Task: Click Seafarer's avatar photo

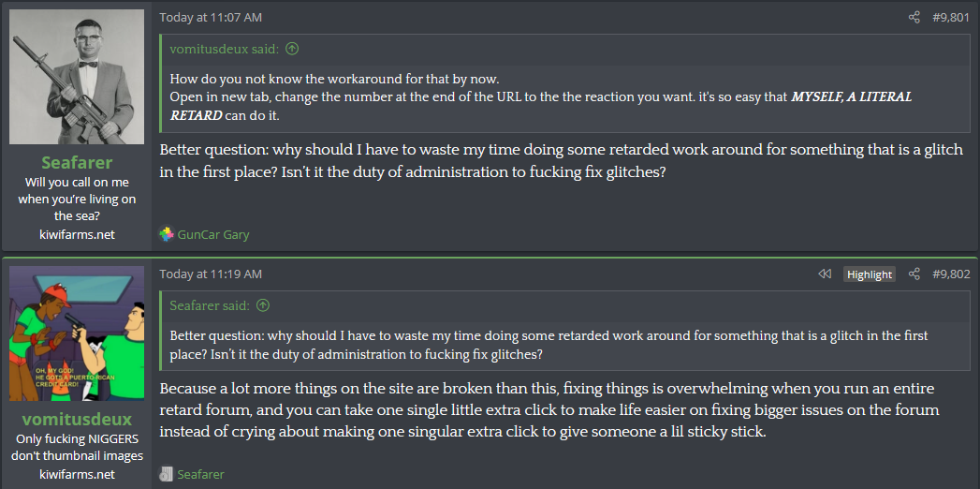Action: 77,77
